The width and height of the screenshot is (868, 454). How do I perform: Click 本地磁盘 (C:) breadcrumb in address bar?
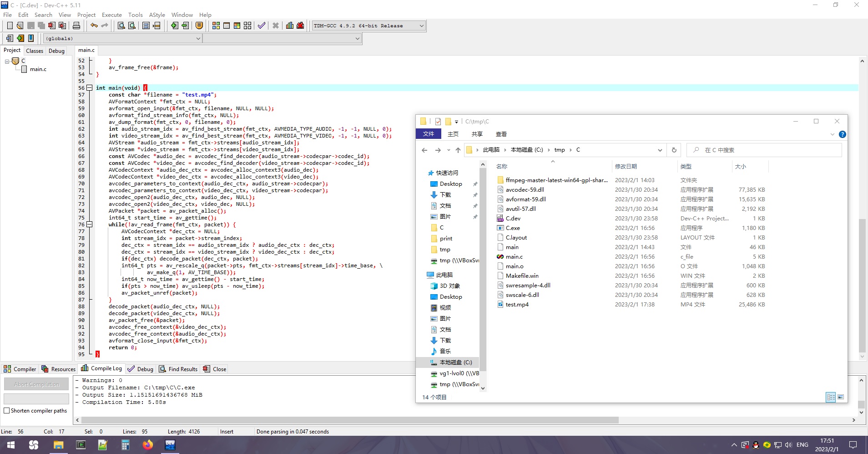coord(527,150)
